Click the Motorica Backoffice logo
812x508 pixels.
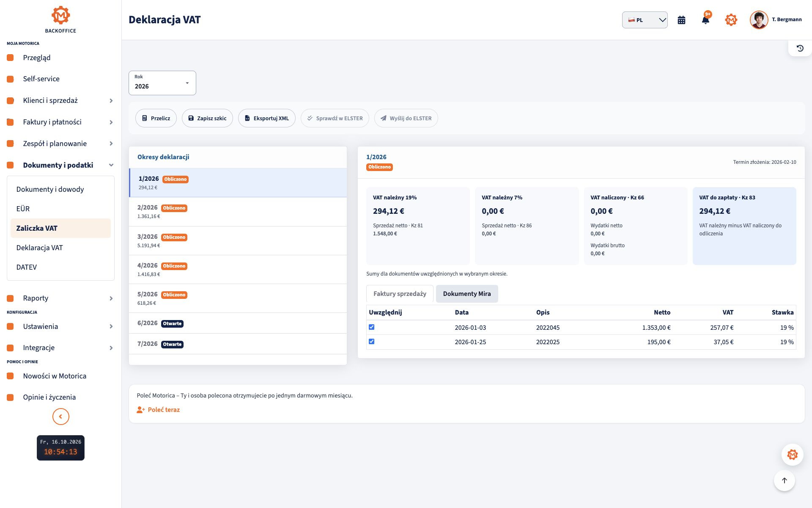coord(60,19)
